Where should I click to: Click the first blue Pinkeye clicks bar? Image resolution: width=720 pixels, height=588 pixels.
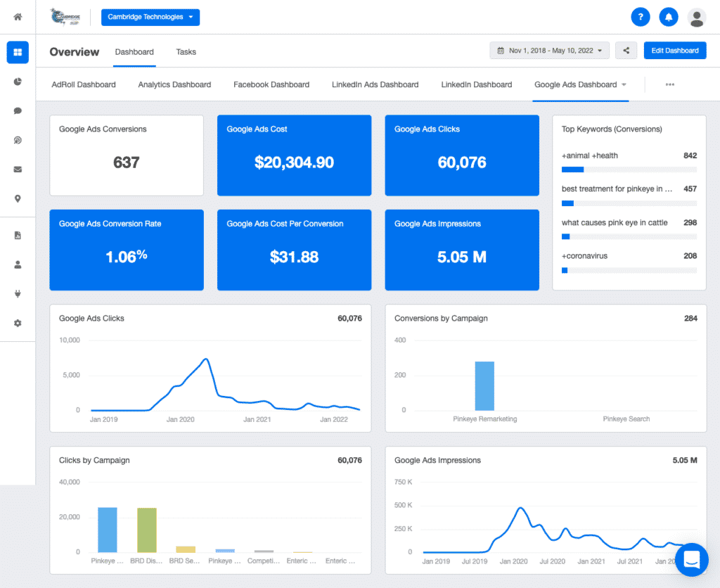click(108, 530)
